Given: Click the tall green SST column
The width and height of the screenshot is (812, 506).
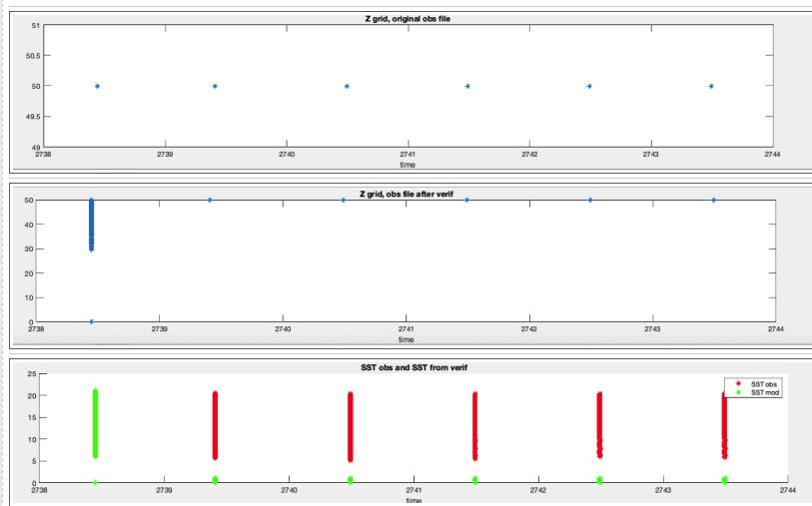Looking at the screenshot, I should (x=95, y=424).
